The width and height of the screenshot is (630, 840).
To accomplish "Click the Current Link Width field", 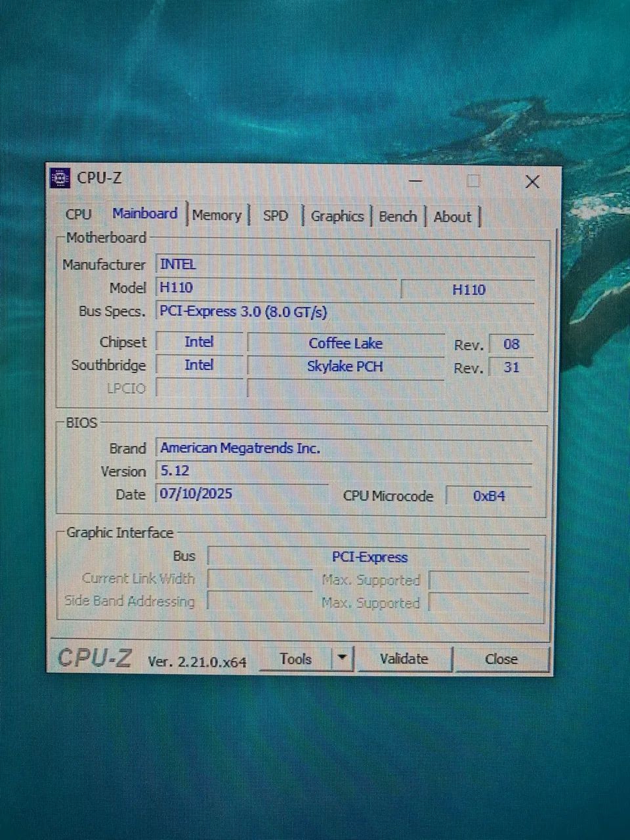I will click(x=260, y=579).
